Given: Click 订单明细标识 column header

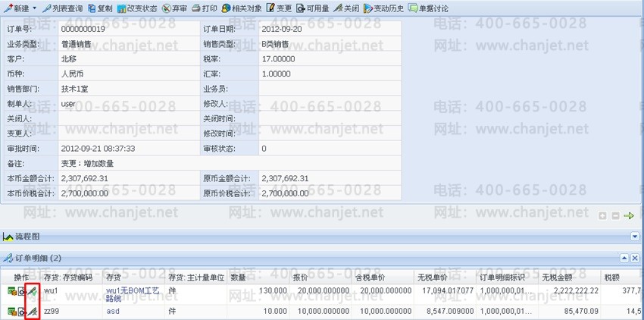Looking at the screenshot, I should click(502, 278).
